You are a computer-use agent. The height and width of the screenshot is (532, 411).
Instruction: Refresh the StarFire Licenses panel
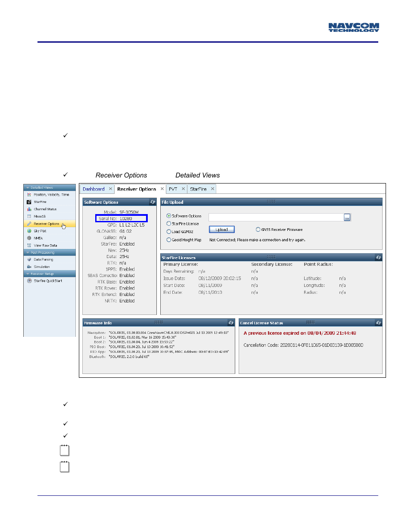[x=378, y=258]
